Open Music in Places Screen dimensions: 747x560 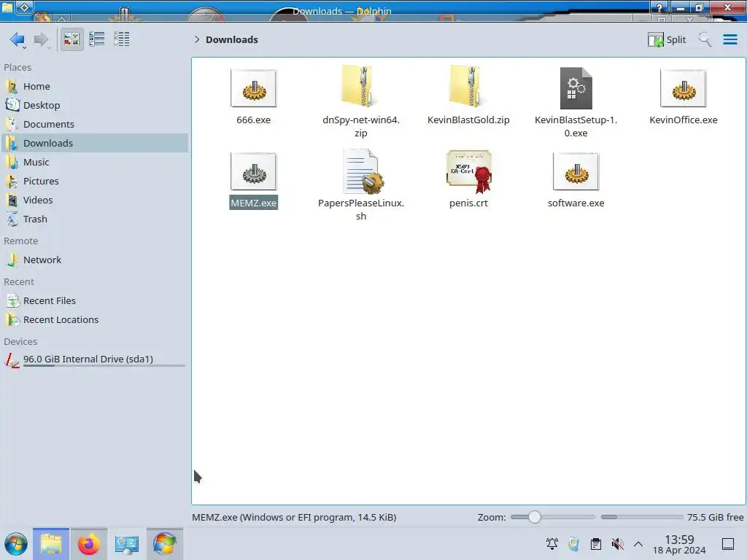point(94,163)
